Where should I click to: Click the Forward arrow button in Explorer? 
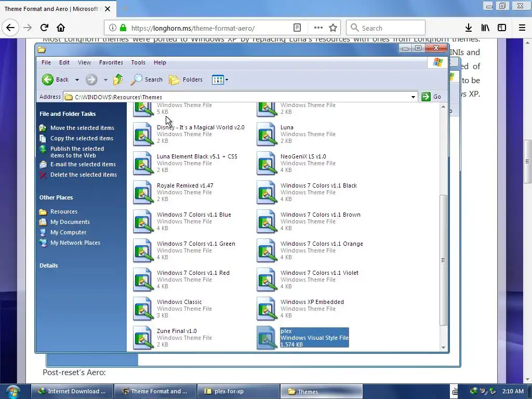[91, 79]
